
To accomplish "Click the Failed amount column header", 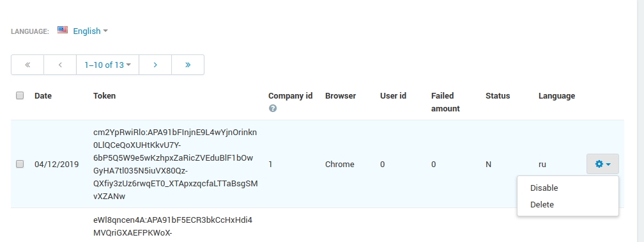I will (x=445, y=102).
